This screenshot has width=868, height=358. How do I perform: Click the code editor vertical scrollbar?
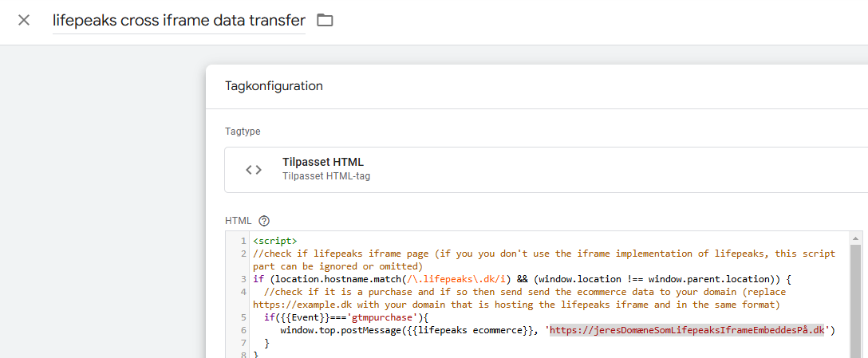click(855, 295)
